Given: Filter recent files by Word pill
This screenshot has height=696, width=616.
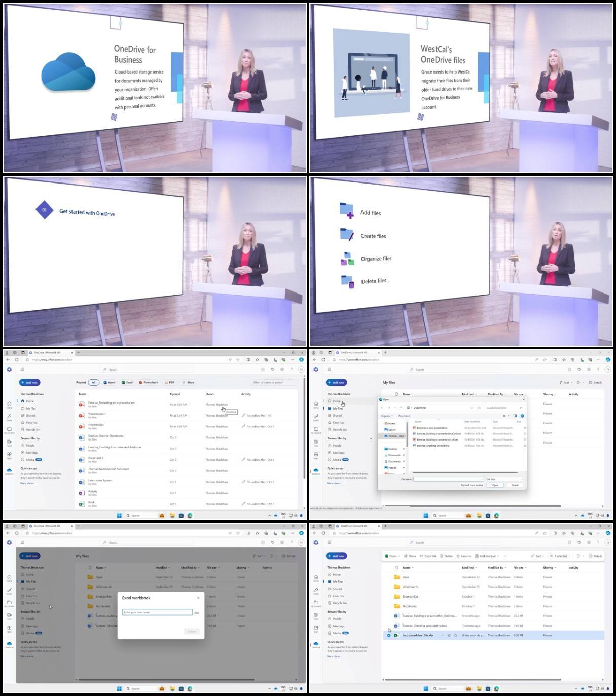Looking at the screenshot, I should [109, 383].
